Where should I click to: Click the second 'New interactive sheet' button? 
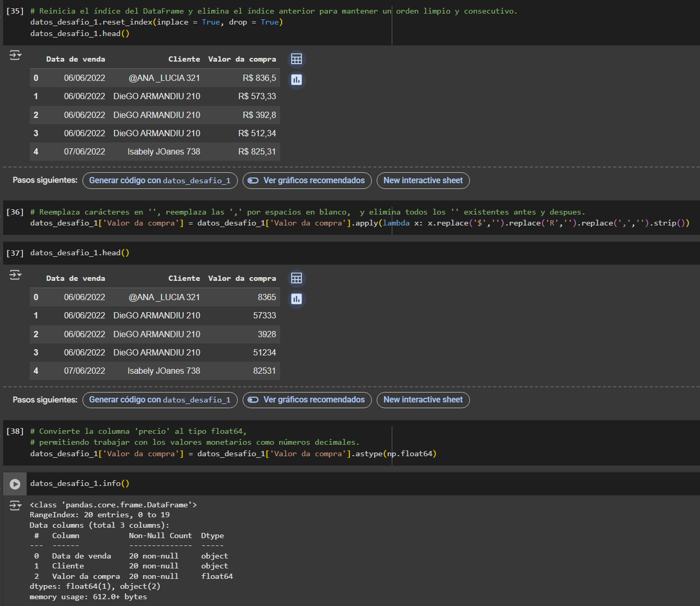click(x=423, y=400)
